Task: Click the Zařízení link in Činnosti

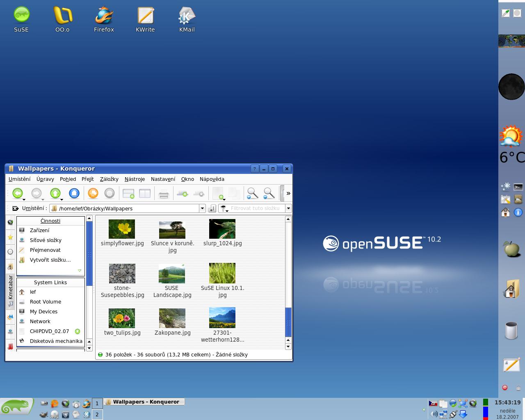Action: [x=39, y=231]
